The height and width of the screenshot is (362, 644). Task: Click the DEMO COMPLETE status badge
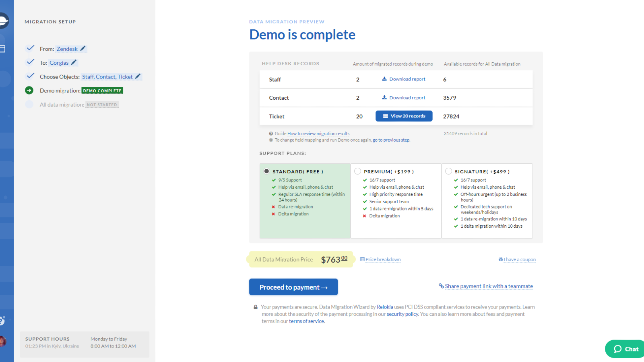pyautogui.click(x=102, y=90)
